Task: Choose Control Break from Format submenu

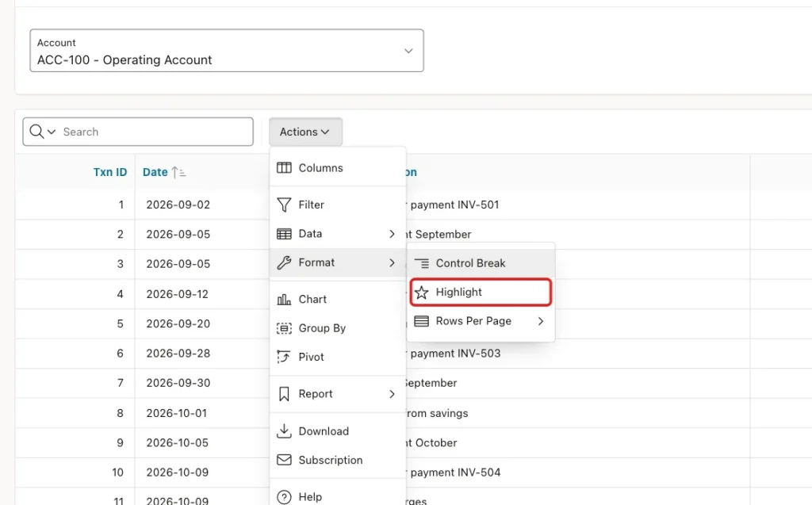Action: [x=481, y=263]
